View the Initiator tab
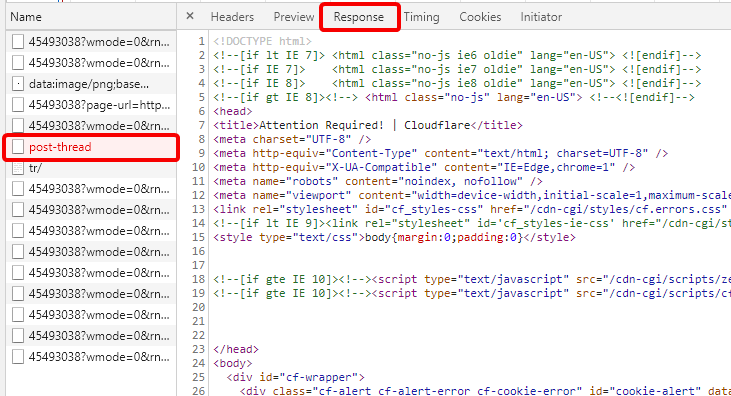 tap(541, 17)
